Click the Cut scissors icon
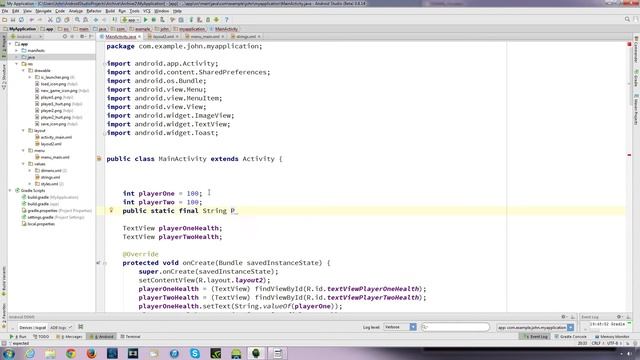The height and width of the screenshot is (360, 640). [50, 20]
